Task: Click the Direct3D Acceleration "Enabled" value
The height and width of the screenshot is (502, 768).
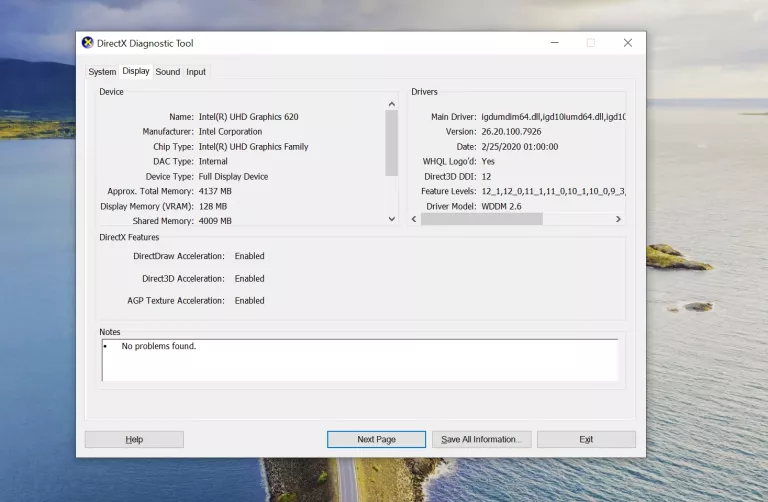Action: point(249,278)
